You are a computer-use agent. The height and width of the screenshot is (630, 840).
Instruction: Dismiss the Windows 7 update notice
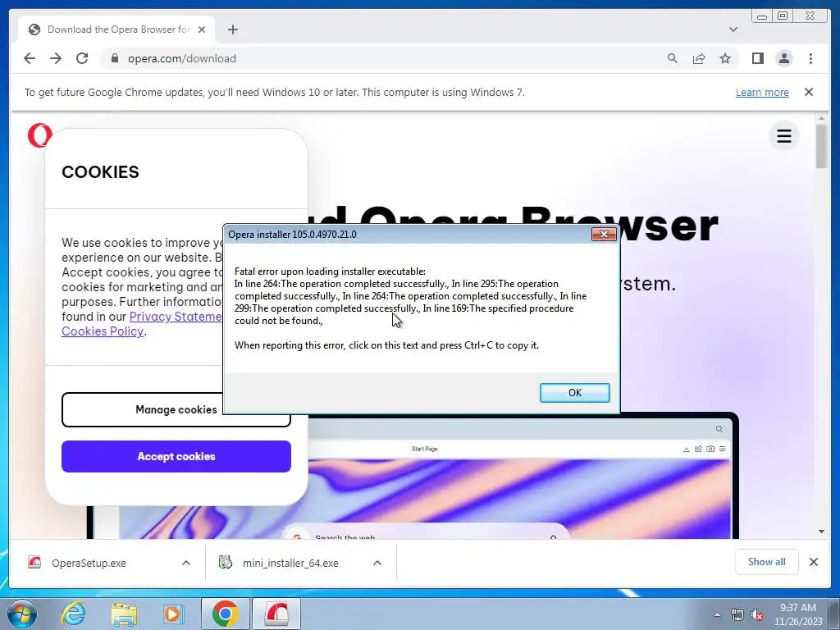(x=808, y=92)
